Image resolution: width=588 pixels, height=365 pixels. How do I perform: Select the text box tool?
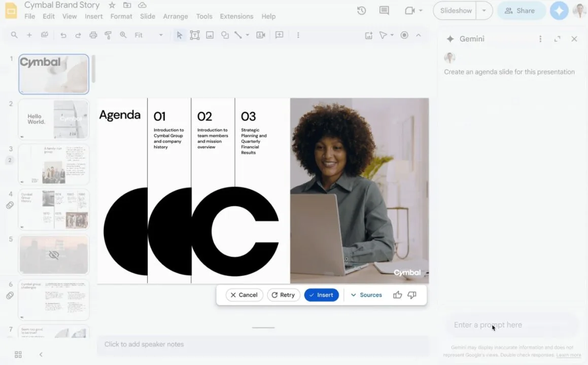pos(194,35)
